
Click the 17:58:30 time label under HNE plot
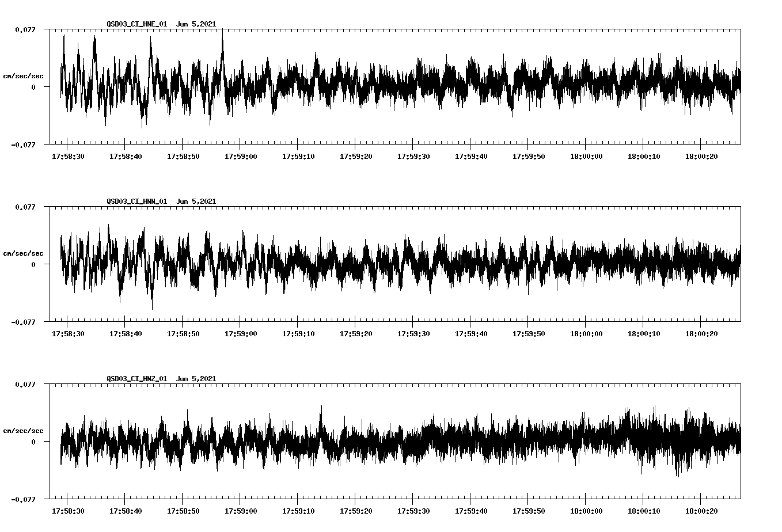point(68,157)
